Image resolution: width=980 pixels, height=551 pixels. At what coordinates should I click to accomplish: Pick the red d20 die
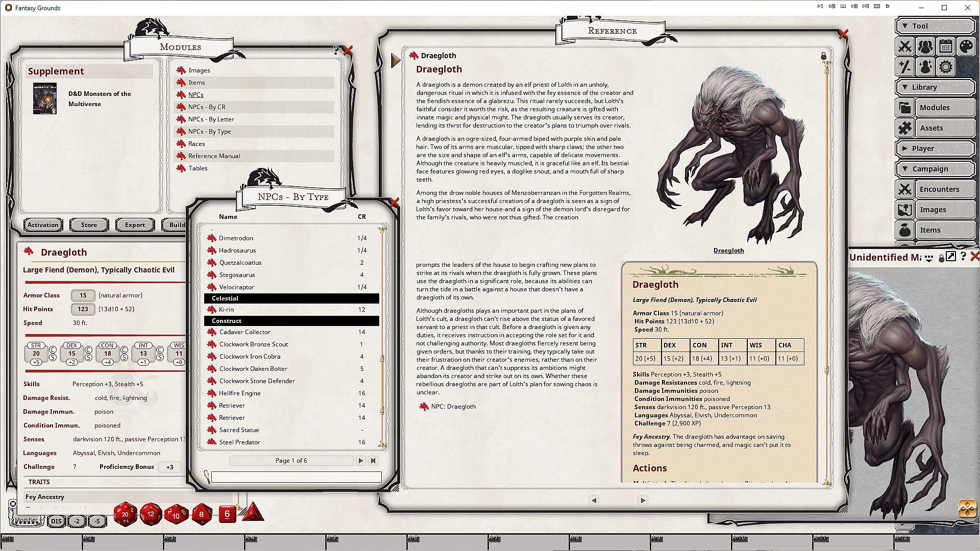tap(125, 514)
